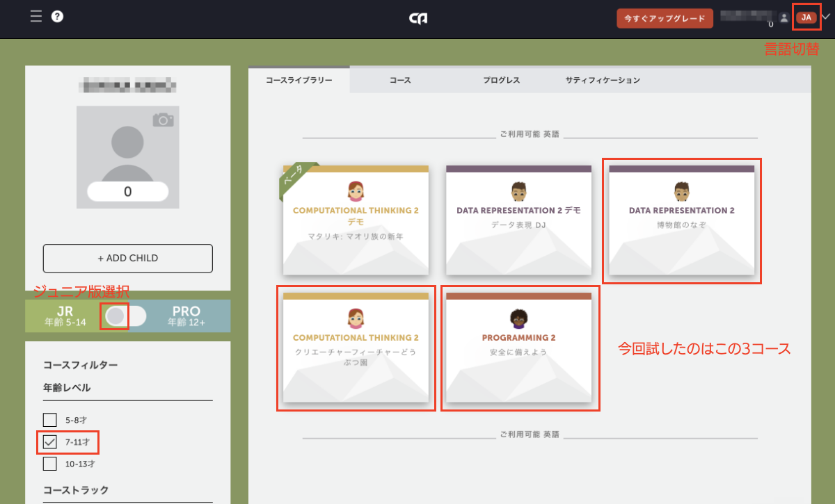This screenshot has height=504, width=835.
Task: Expand the chevron next to the JA button
Action: [x=826, y=18]
